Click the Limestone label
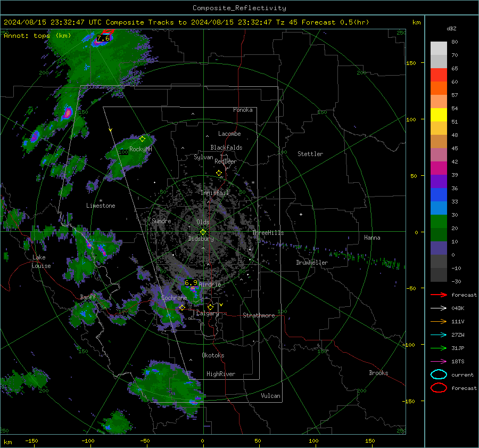 (101, 206)
